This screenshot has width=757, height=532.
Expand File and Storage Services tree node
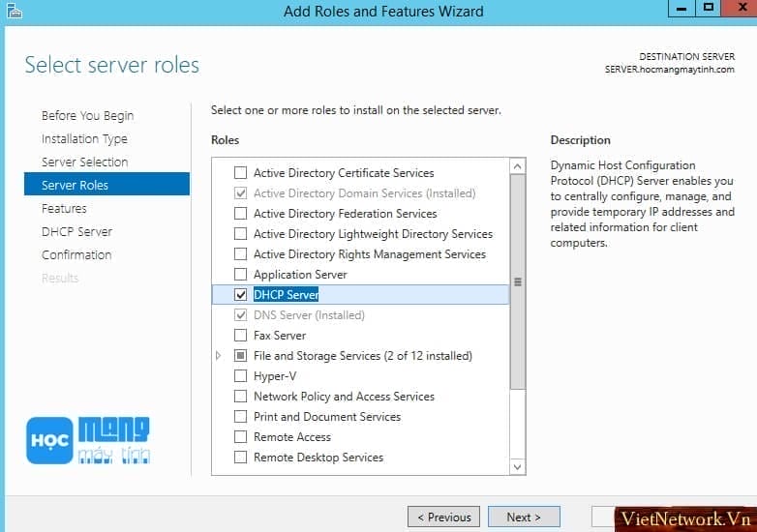click(218, 355)
